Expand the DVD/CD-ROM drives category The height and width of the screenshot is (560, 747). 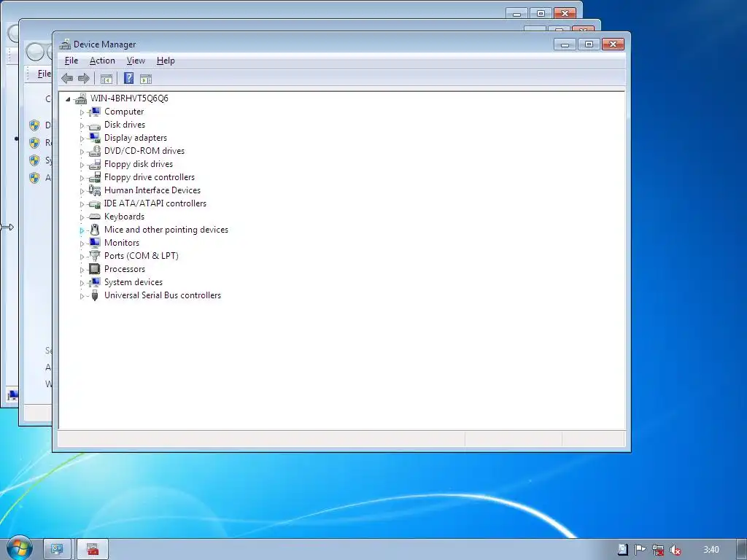[x=82, y=152]
